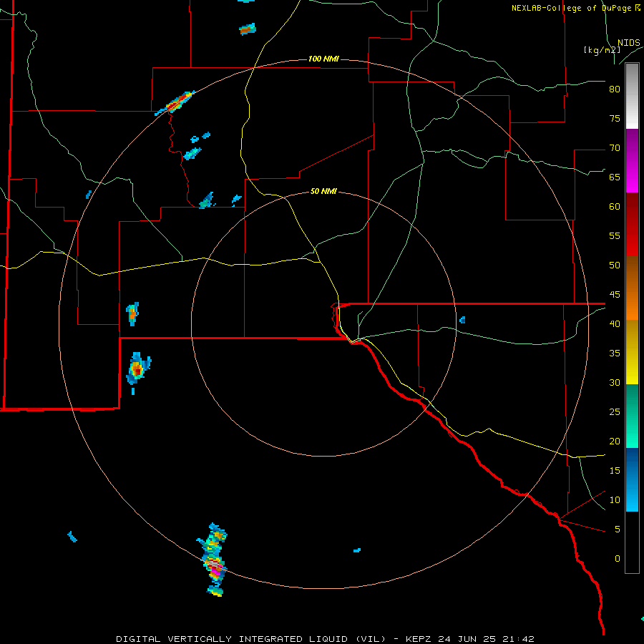Viewport: 644px width, 644px height.
Task: Click the elongated red storm cell on 100 NMI ring
Action: (175, 103)
